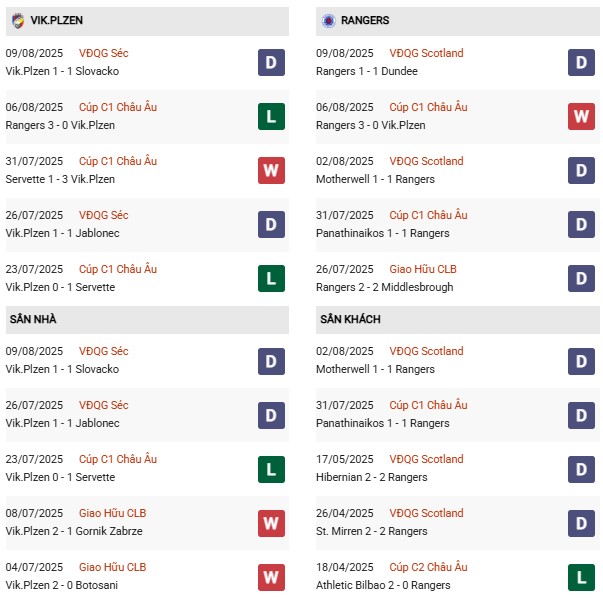The height and width of the screenshot is (598, 603).
Task: Click the Rangers club crest icon
Action: [x=327, y=20]
